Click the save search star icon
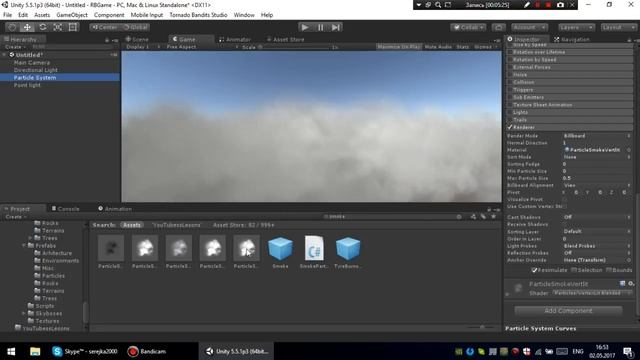This screenshot has width=640, height=360. pos(493,217)
